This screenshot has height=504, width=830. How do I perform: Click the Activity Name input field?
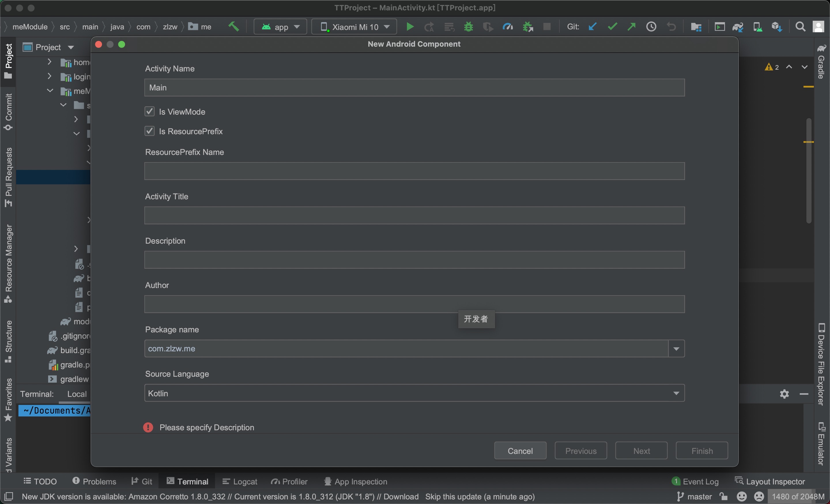[414, 87]
